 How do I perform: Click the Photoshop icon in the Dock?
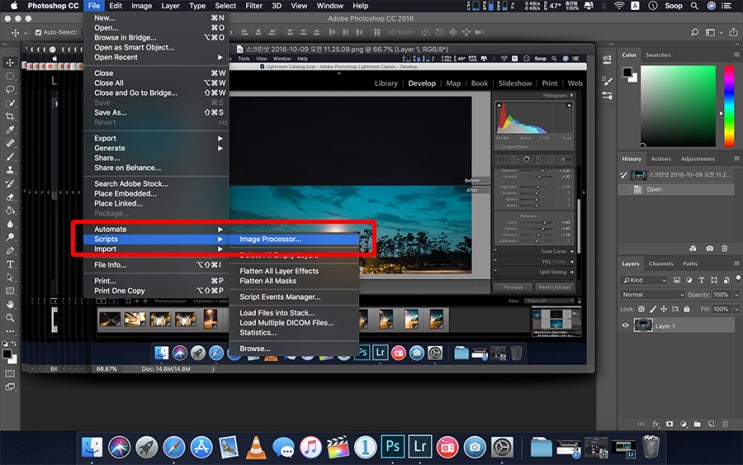coord(393,446)
